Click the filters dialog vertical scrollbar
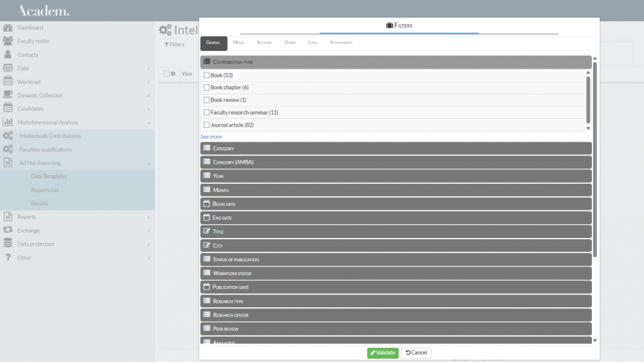This screenshot has height=362, width=644. (595, 157)
